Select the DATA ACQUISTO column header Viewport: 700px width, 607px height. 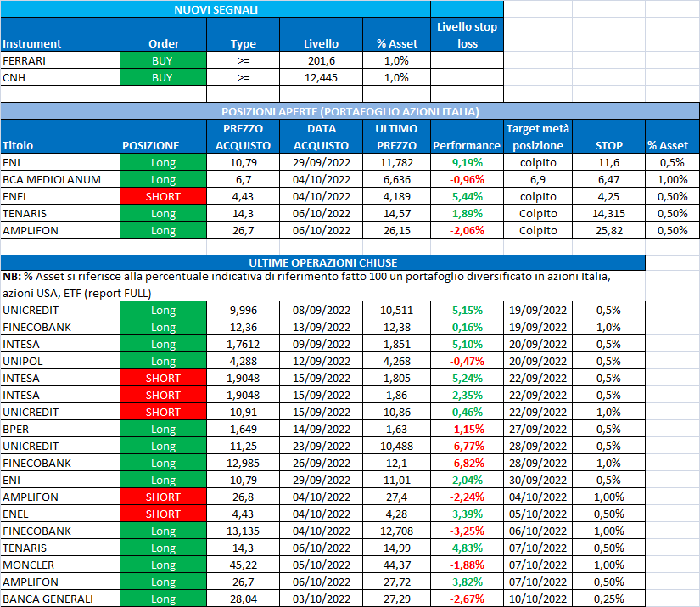pos(322,137)
